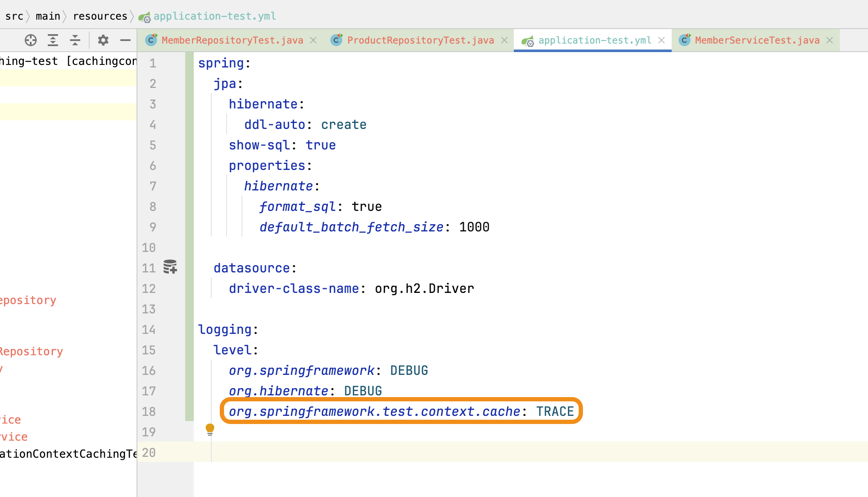Click org.springframework.test.context.cache key
The width and height of the screenshot is (868, 497).
point(374,412)
